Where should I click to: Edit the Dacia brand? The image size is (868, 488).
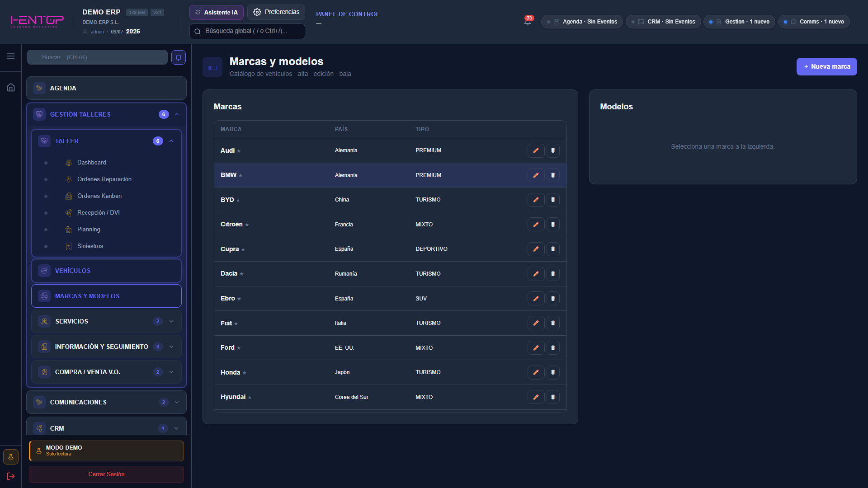tap(536, 274)
